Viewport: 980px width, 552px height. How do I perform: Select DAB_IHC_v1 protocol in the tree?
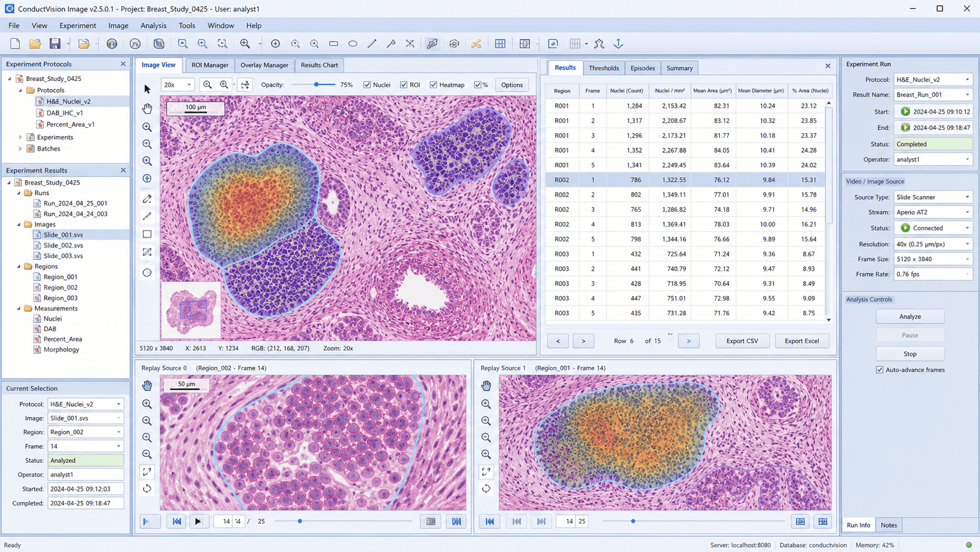click(64, 113)
